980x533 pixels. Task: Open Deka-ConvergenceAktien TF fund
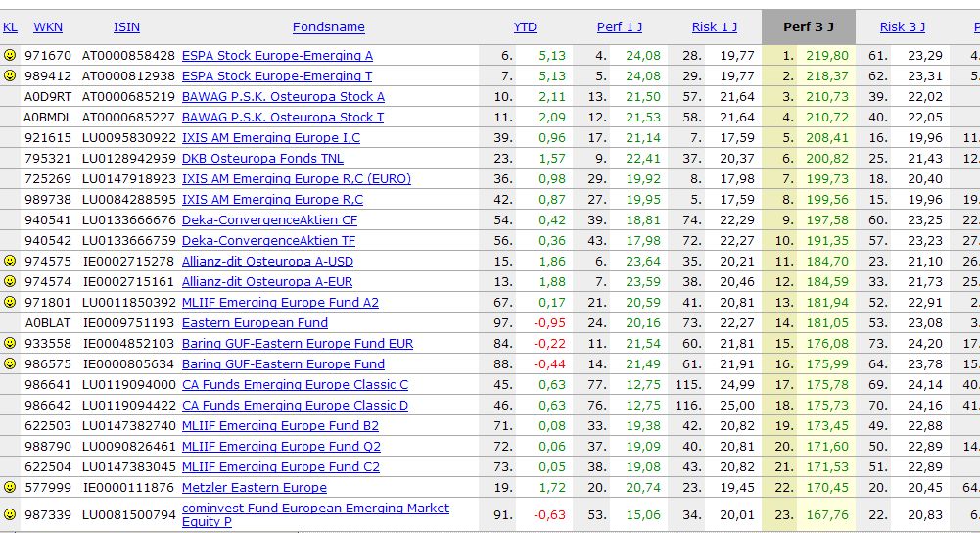coord(269,241)
